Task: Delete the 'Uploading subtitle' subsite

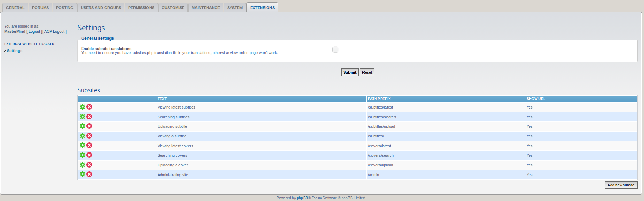Action: [89, 126]
